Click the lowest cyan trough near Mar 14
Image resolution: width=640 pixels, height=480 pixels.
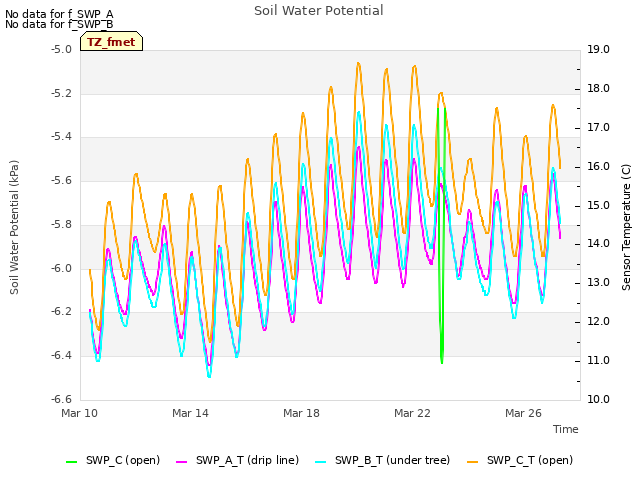[x=209, y=376]
